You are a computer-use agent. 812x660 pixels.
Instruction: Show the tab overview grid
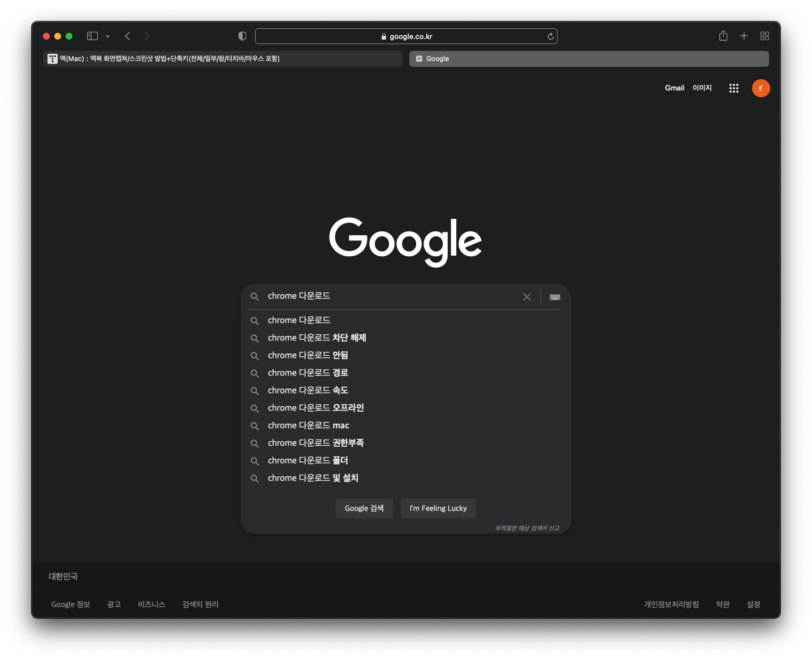pyautogui.click(x=765, y=36)
